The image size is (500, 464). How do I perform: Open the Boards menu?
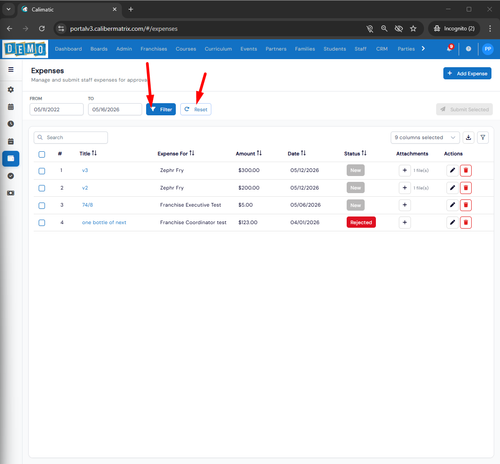99,49
